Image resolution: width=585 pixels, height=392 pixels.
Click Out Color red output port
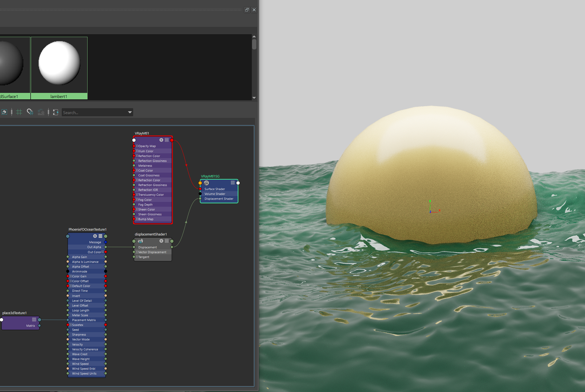(x=106, y=252)
